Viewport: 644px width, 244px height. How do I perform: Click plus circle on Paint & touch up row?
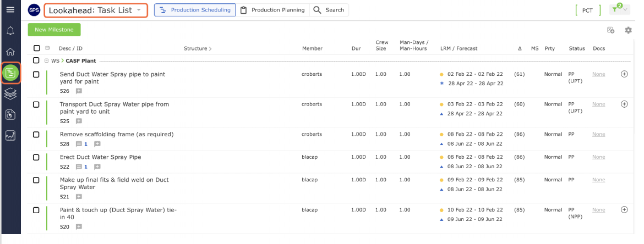click(624, 209)
